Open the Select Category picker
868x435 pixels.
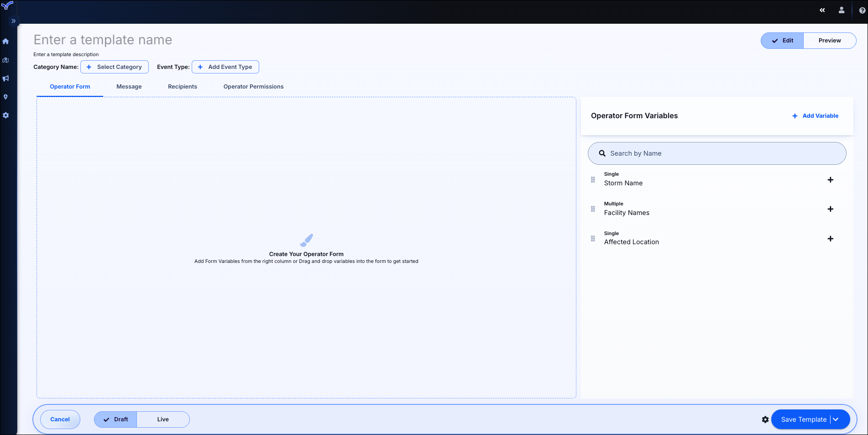point(115,67)
